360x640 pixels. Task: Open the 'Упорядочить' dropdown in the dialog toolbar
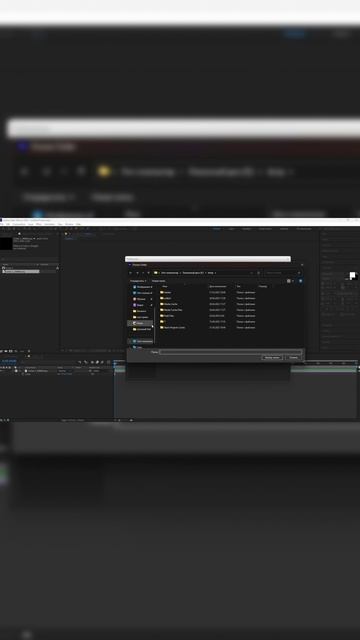click(x=138, y=281)
